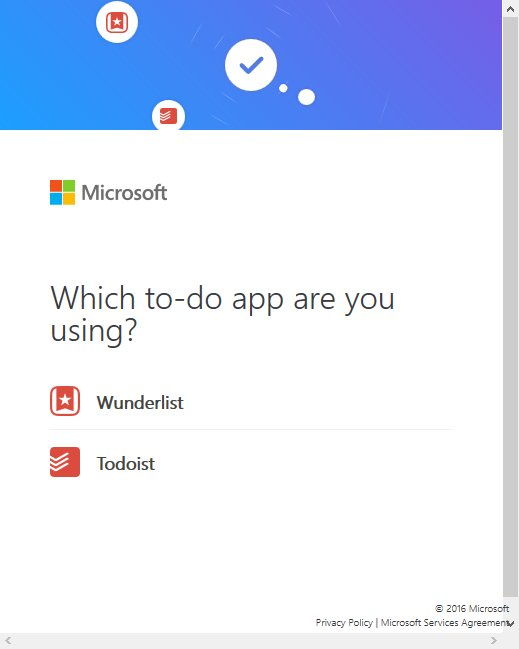Click the vertical scrollbar up arrow
Viewport: 519px width, 649px height.
click(510, 9)
